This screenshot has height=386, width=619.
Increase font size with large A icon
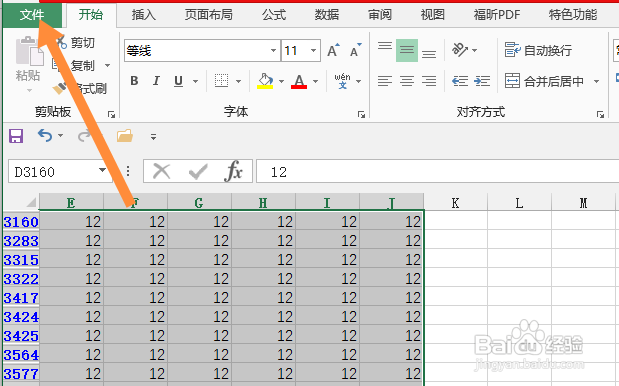(x=334, y=50)
